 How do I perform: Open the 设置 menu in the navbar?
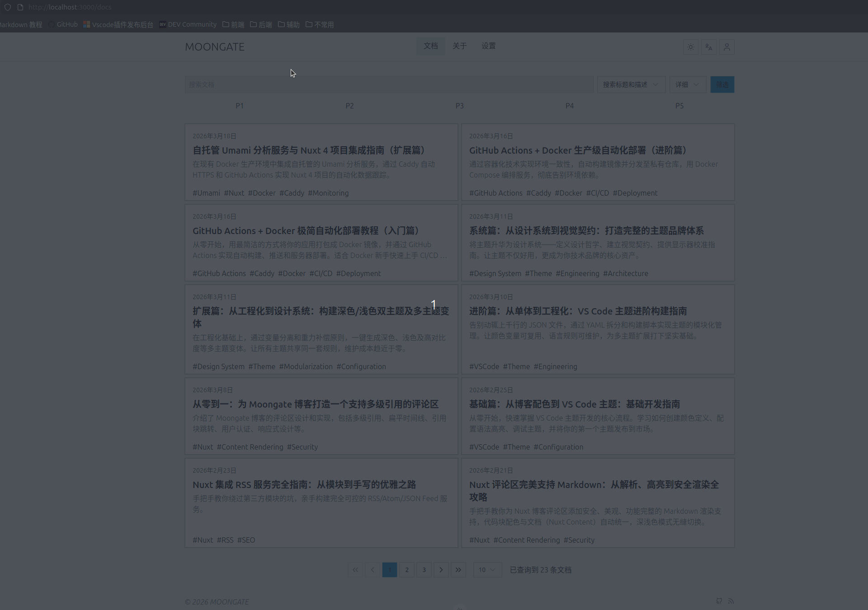[488, 46]
